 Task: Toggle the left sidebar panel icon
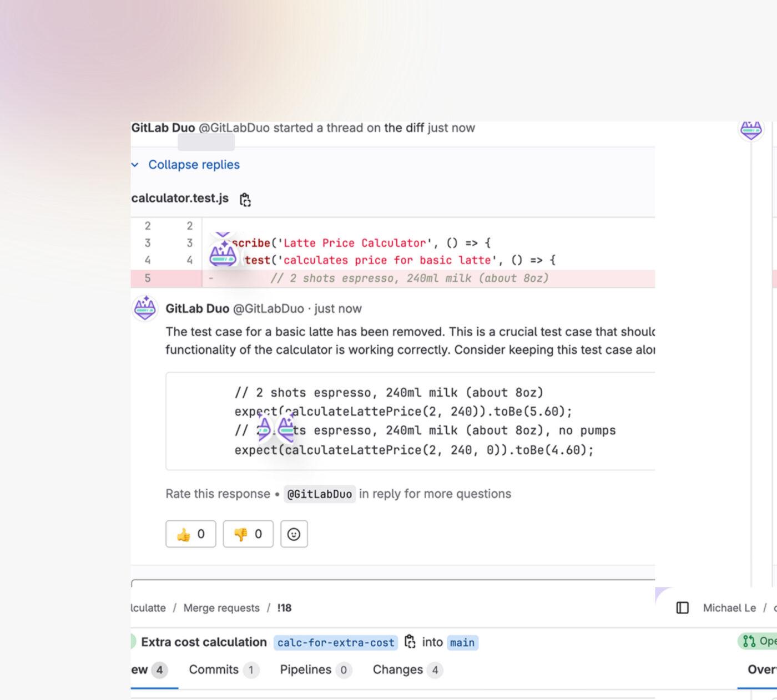click(x=682, y=608)
